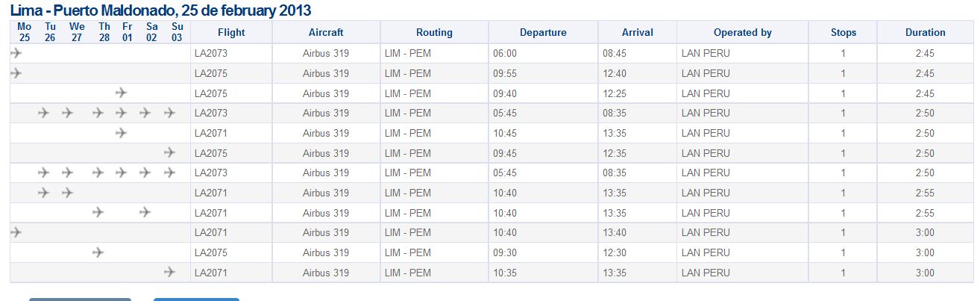Click the Monday plane icon for LA2071 13:40 arrival
Image resolution: width=980 pixels, height=301 pixels.
(x=16, y=232)
